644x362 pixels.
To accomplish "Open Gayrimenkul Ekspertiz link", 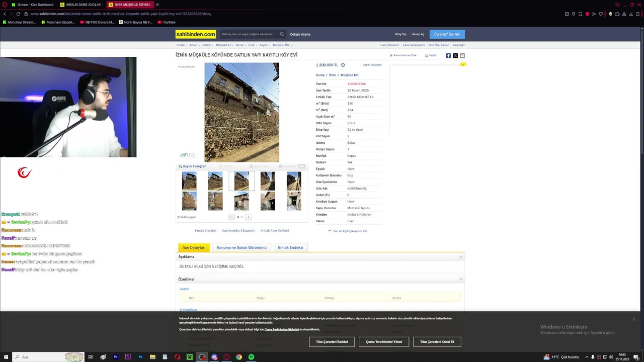I will coord(238,231).
